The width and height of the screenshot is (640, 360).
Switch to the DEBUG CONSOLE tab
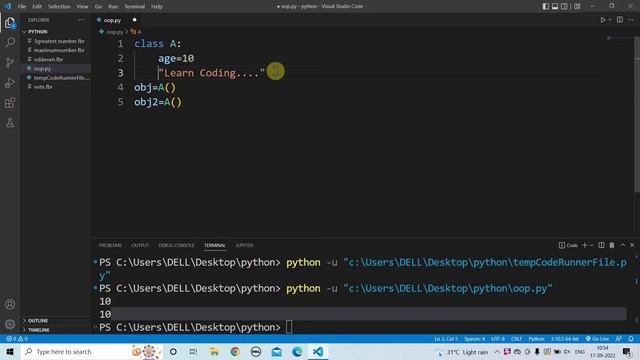176,245
